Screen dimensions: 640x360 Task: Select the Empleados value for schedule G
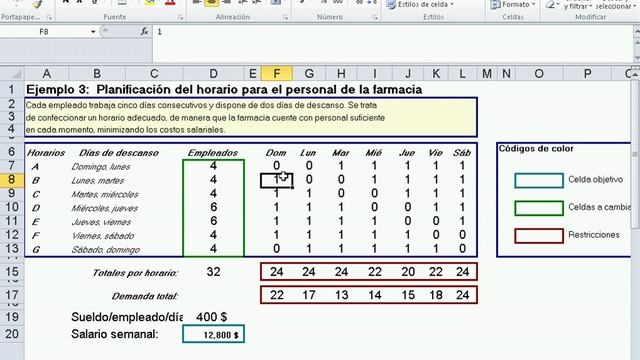213,249
